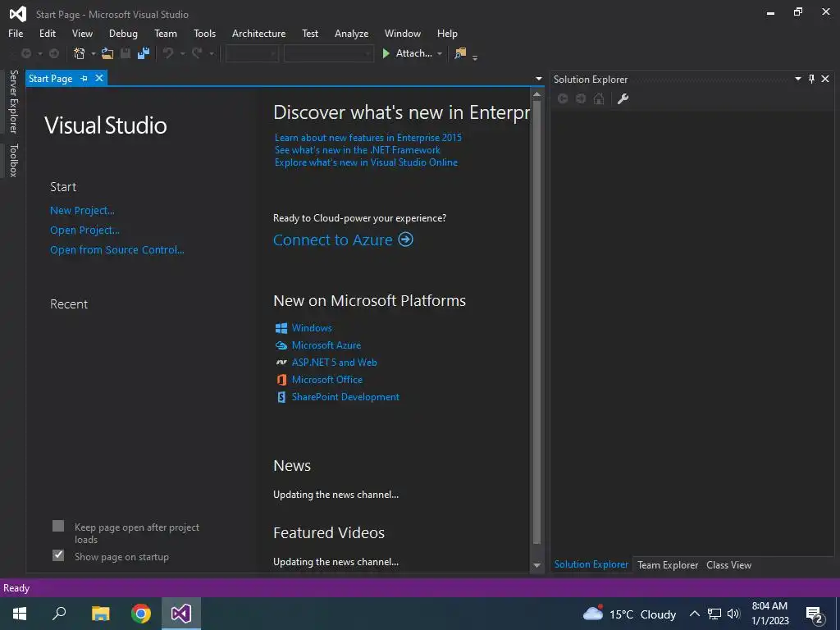Click the arrow circle next to Connect to Azure
The height and width of the screenshot is (630, 840).
(405, 239)
